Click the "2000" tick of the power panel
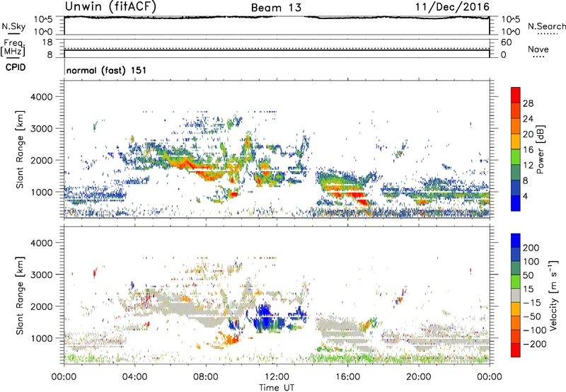 tap(41, 161)
